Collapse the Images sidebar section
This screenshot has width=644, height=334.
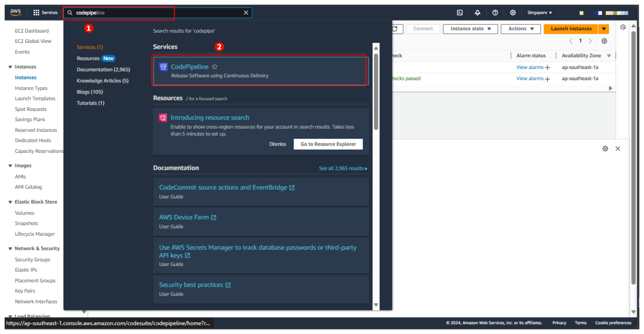pos(10,166)
